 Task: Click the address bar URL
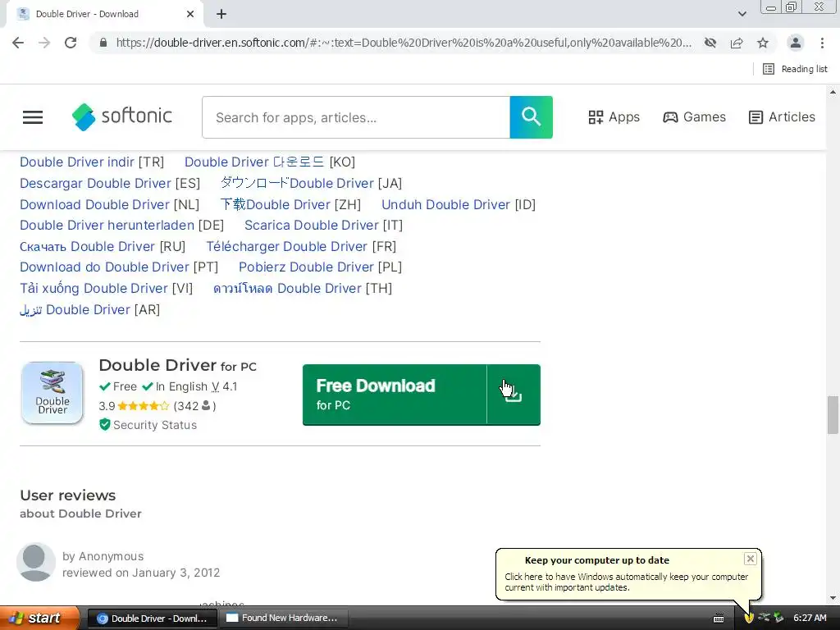coord(404,43)
